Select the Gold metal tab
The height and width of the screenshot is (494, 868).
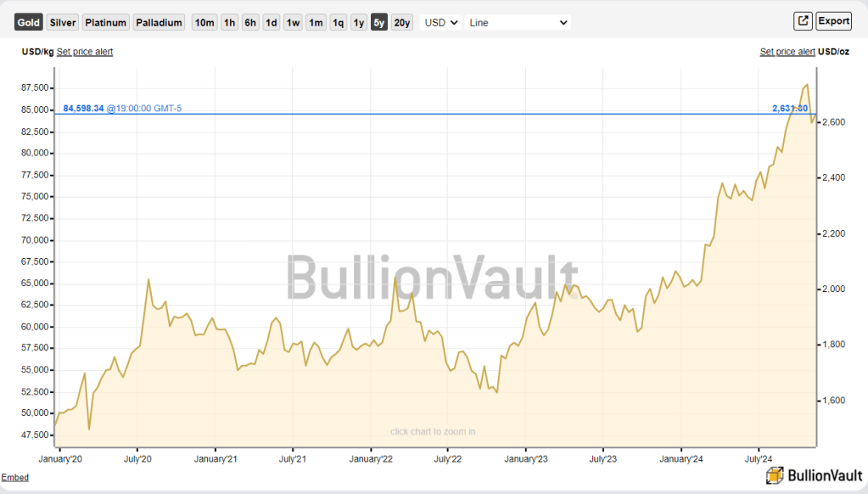28,23
